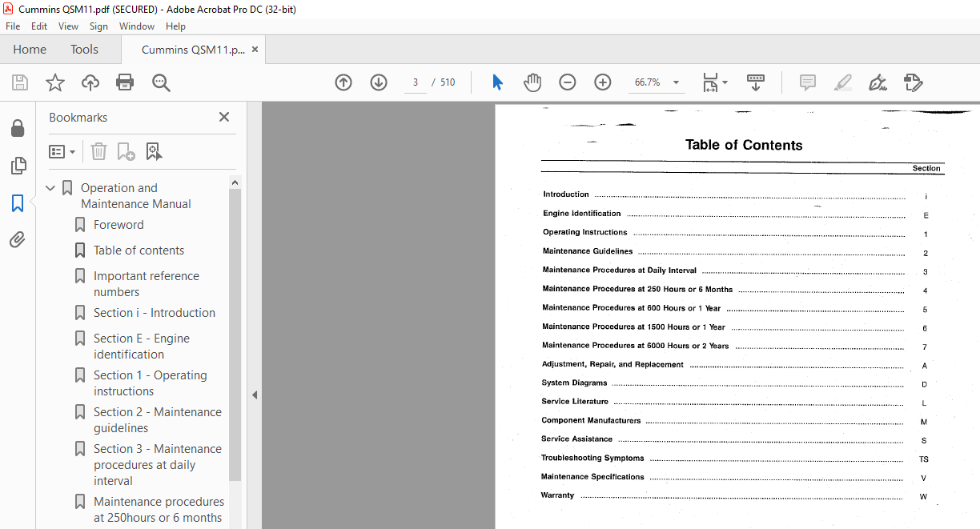Open the File menu
980x529 pixels.
(x=13, y=26)
